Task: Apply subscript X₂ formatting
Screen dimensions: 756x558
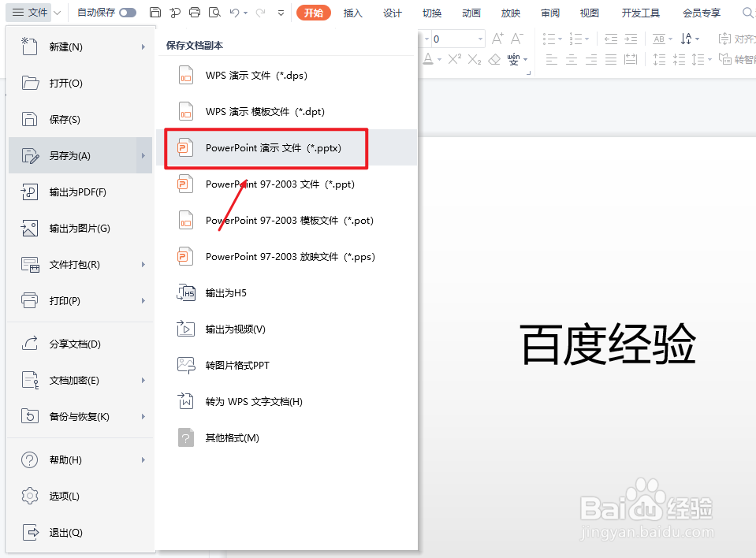Action: point(475,59)
